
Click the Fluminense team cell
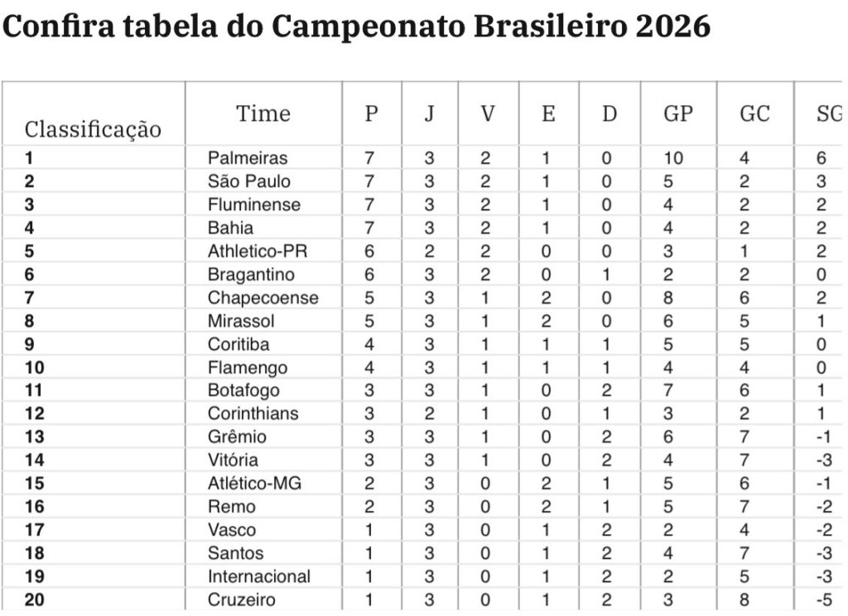(254, 205)
